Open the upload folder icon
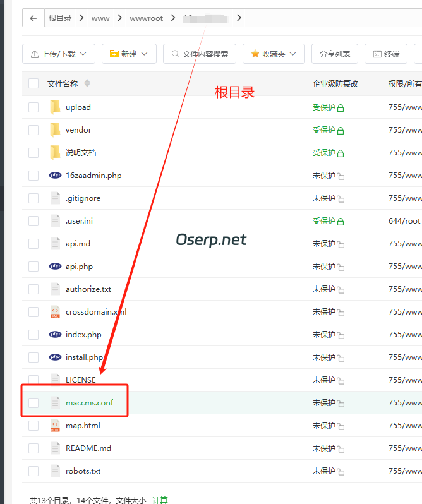The width and height of the screenshot is (422, 504). 56,107
